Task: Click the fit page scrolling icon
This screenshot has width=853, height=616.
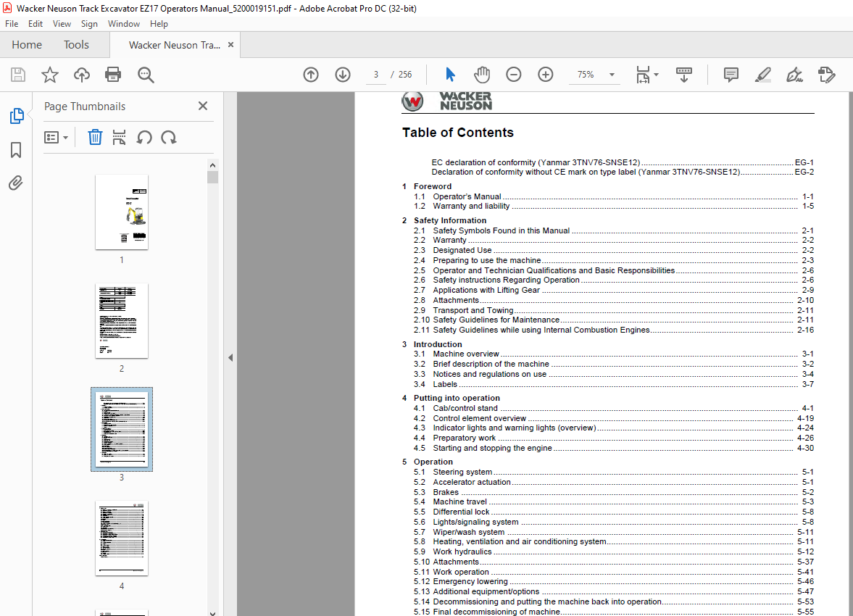Action: point(643,75)
